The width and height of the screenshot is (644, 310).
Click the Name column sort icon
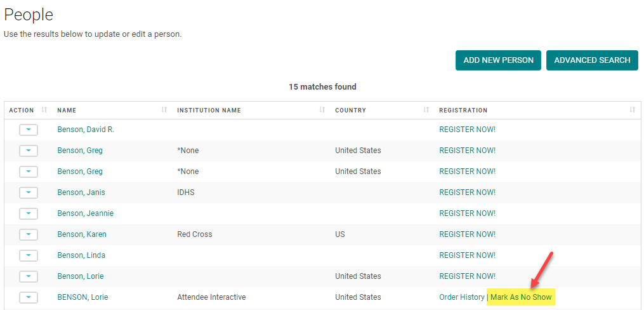(164, 110)
